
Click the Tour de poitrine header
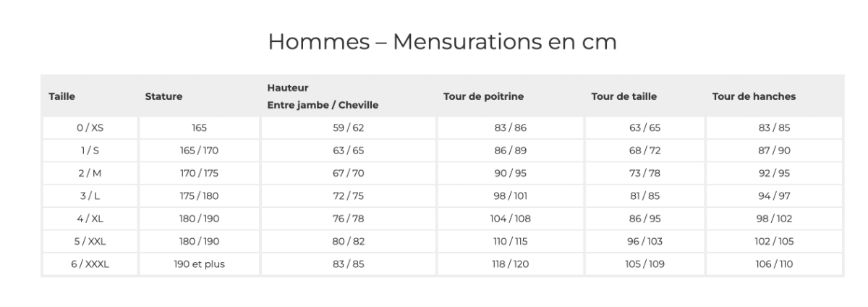tap(483, 96)
